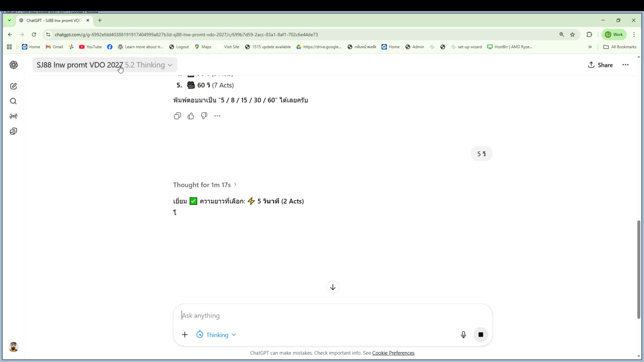644x362 pixels.
Task: Give thumbs up to the response
Action: point(191,116)
